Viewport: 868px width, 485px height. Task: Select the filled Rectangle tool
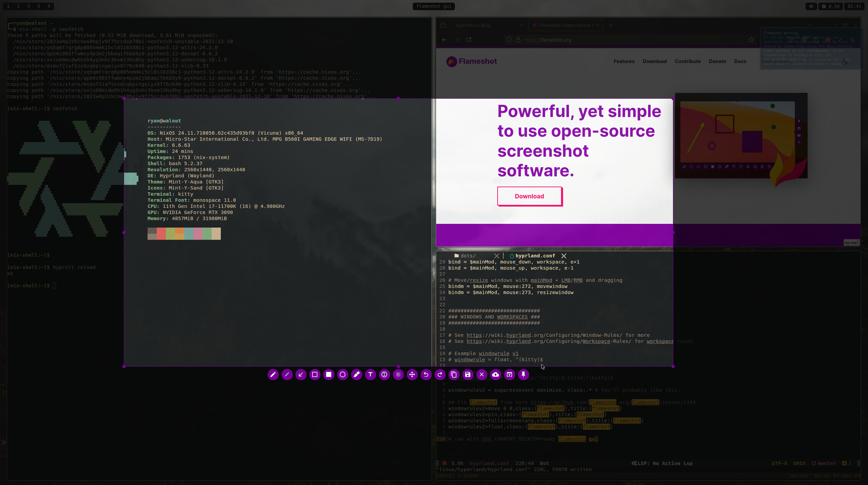(x=329, y=374)
